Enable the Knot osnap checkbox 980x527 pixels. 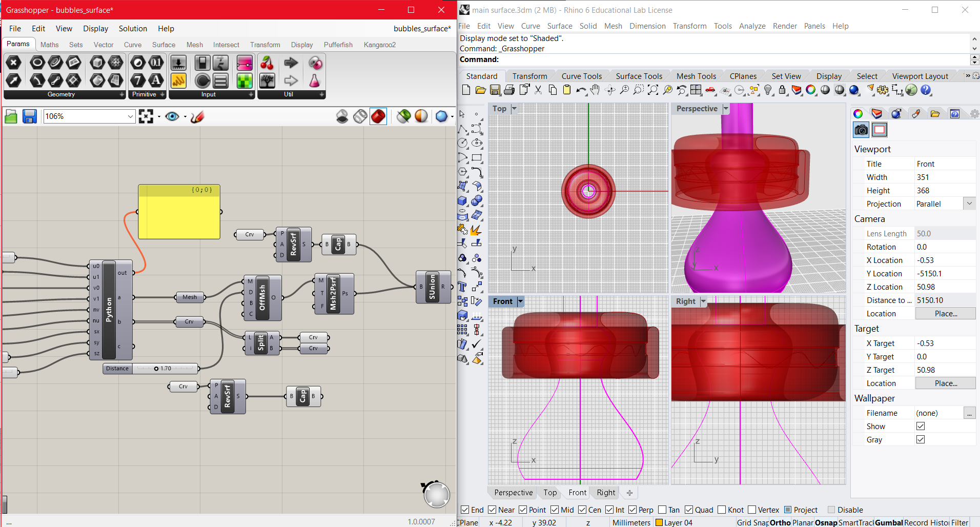(722, 510)
